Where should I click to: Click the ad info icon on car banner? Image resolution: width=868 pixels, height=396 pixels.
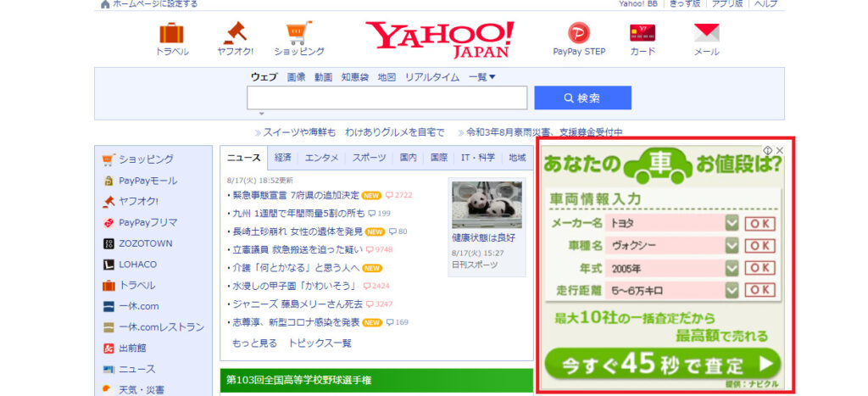tap(768, 150)
